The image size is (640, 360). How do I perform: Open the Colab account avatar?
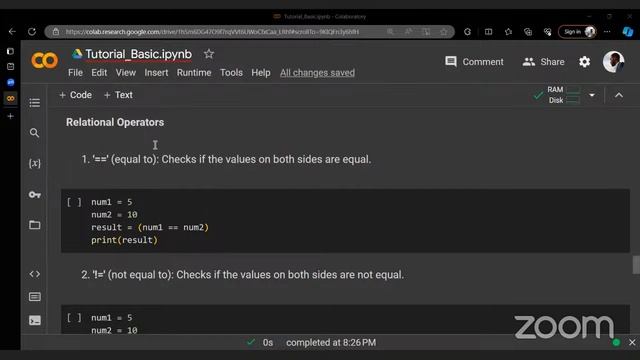click(613, 62)
